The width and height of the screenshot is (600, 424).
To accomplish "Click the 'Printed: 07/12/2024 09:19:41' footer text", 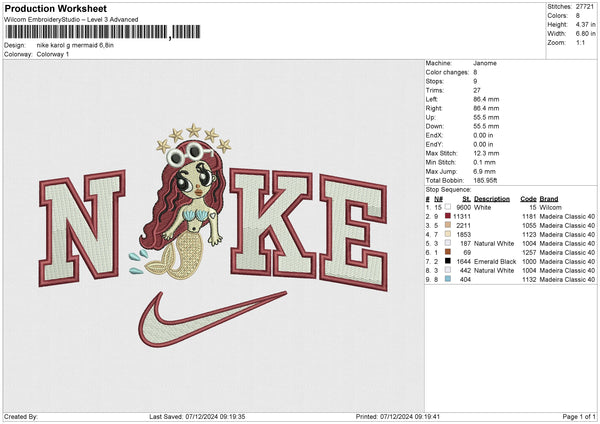I will click(398, 416).
